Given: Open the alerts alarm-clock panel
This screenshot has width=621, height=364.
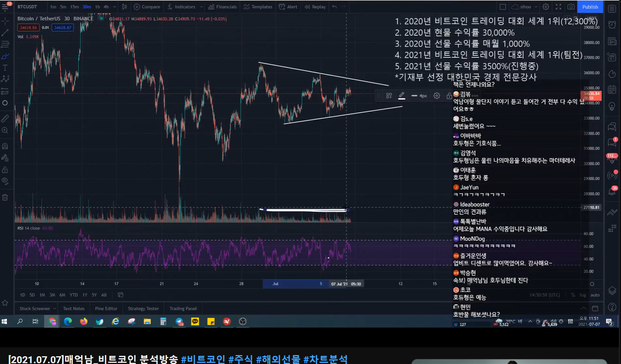Looking at the screenshot, I should [x=612, y=24].
